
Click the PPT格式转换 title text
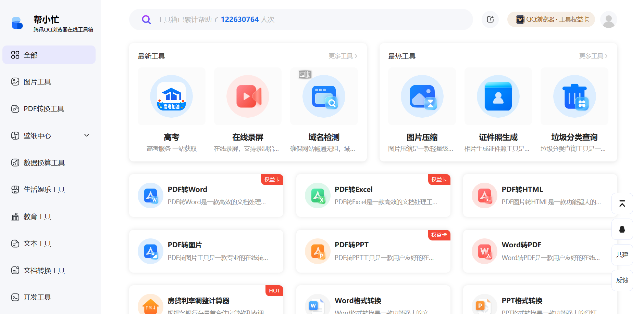tap(522, 301)
